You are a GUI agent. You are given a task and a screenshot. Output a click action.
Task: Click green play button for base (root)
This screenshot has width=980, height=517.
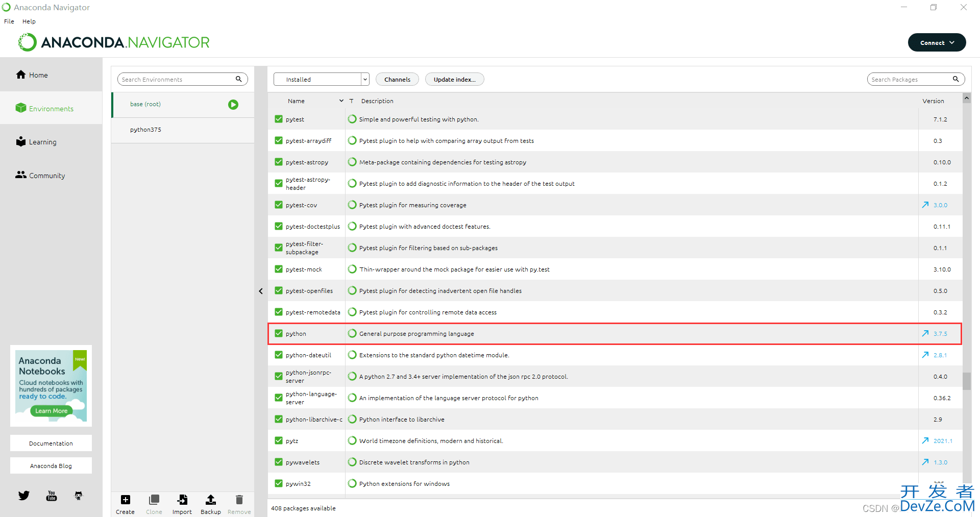coord(233,105)
